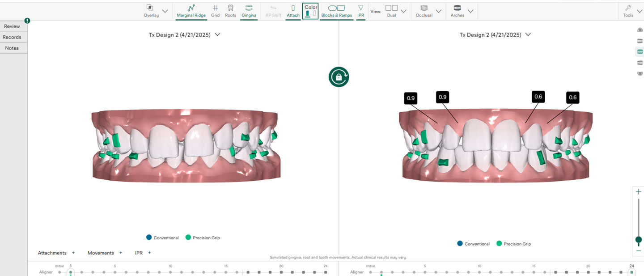Open the Review tab
This screenshot has height=276, width=644.
[x=12, y=26]
